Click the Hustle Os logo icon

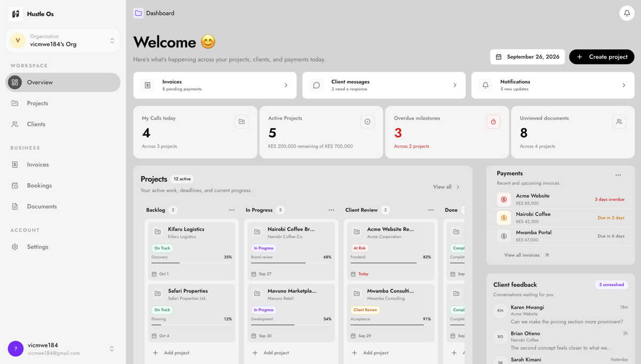pyautogui.click(x=15, y=14)
